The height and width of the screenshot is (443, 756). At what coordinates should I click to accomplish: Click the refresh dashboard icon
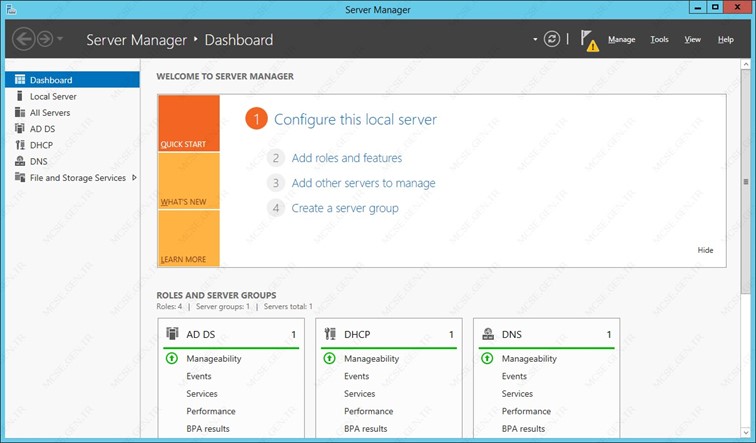tap(552, 39)
